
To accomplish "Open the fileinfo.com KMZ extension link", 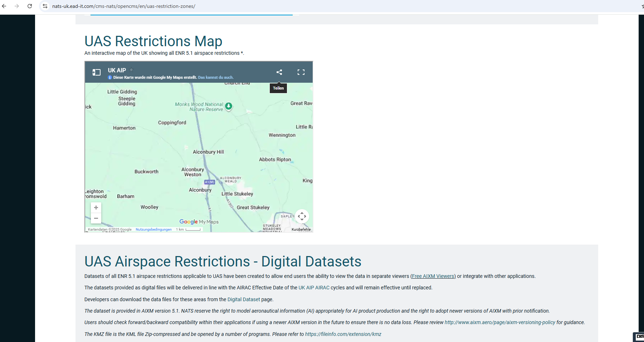I will click(x=343, y=334).
